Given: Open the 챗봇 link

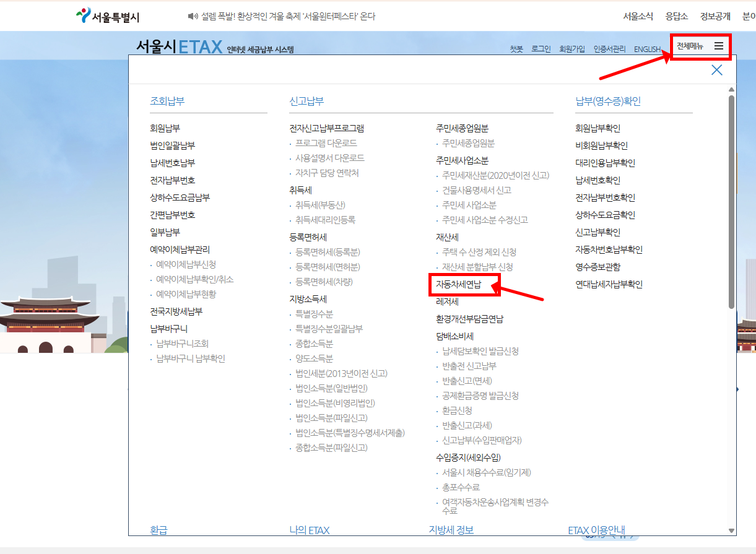Looking at the screenshot, I should 516,49.
